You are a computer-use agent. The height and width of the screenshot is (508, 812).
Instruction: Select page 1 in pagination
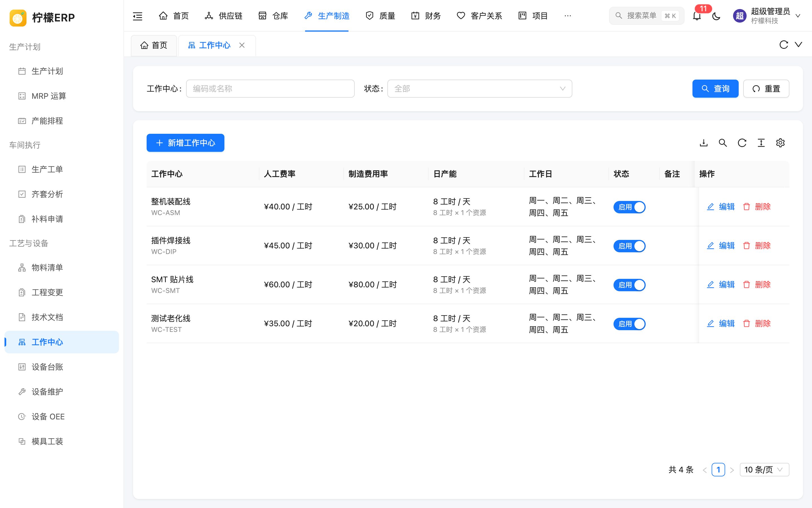pyautogui.click(x=718, y=470)
